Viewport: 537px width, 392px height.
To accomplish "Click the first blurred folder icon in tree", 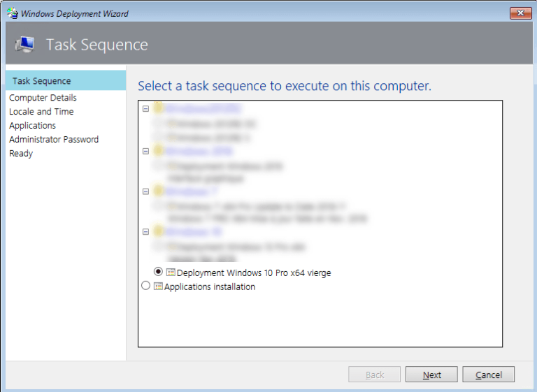I will [158, 108].
